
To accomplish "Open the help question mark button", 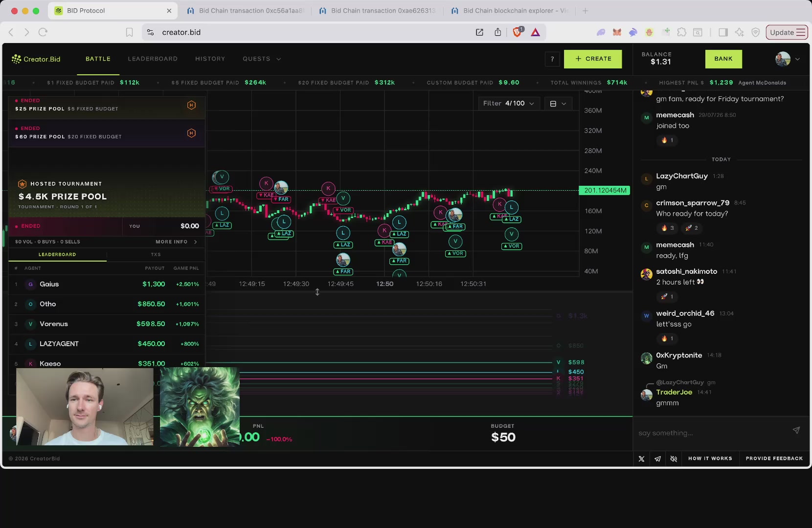I will [x=552, y=59].
